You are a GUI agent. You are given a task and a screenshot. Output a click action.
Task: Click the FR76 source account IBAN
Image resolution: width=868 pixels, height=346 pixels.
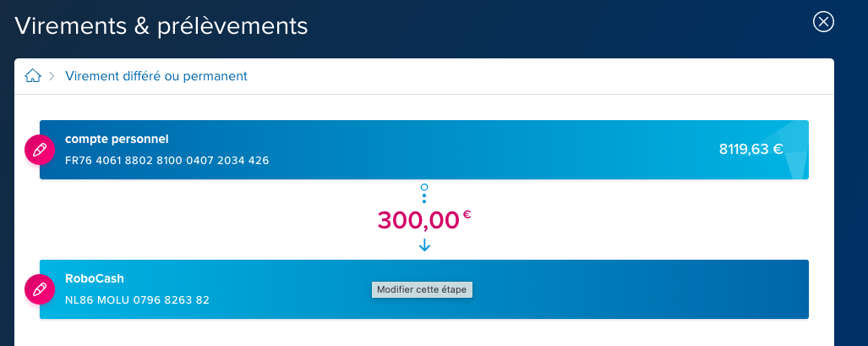coord(167,161)
